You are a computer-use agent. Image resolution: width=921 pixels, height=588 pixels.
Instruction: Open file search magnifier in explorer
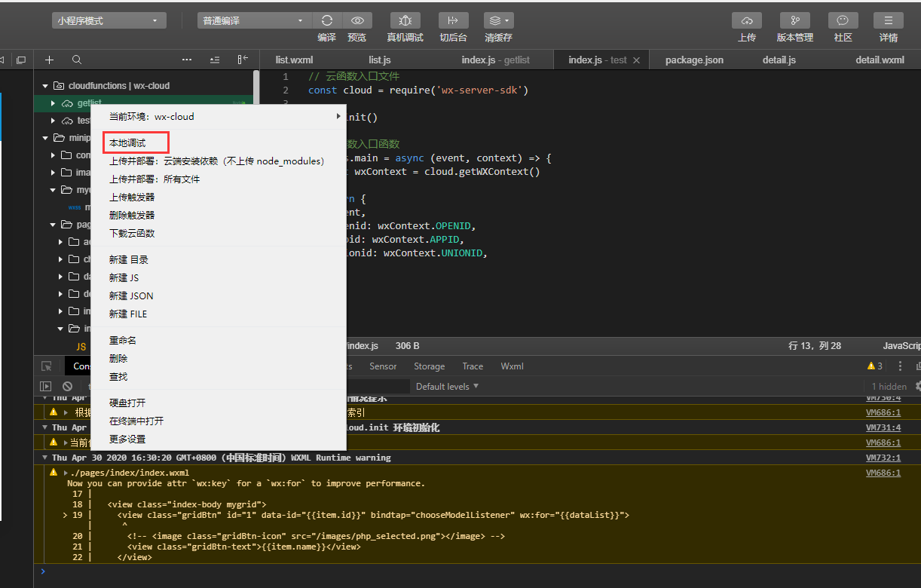click(77, 60)
